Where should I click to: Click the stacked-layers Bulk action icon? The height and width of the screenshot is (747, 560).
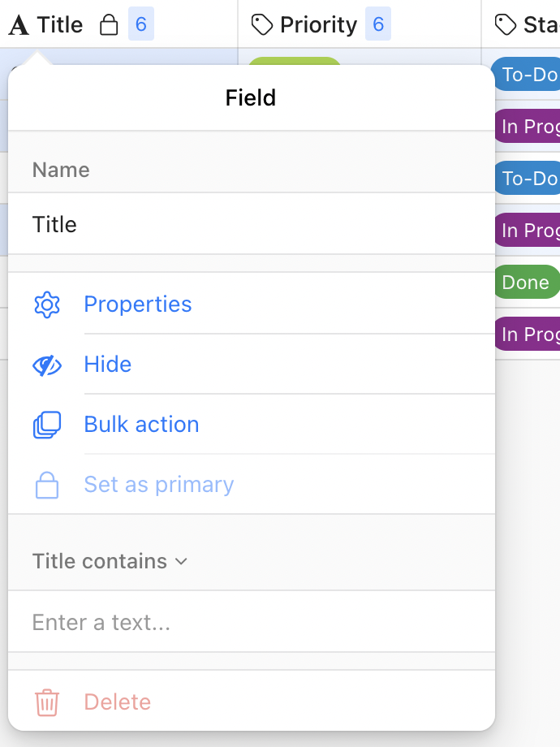pyautogui.click(x=48, y=424)
